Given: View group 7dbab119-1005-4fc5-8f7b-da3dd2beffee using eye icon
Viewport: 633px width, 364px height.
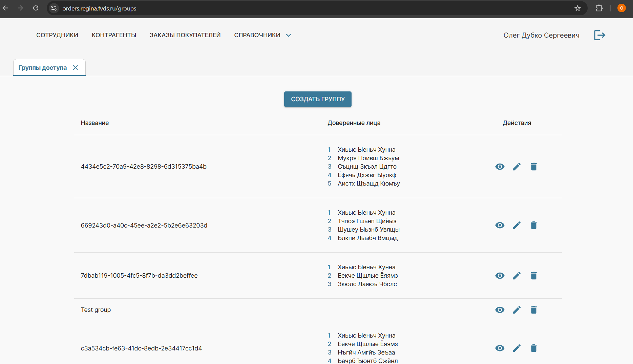Looking at the screenshot, I should pos(500,276).
